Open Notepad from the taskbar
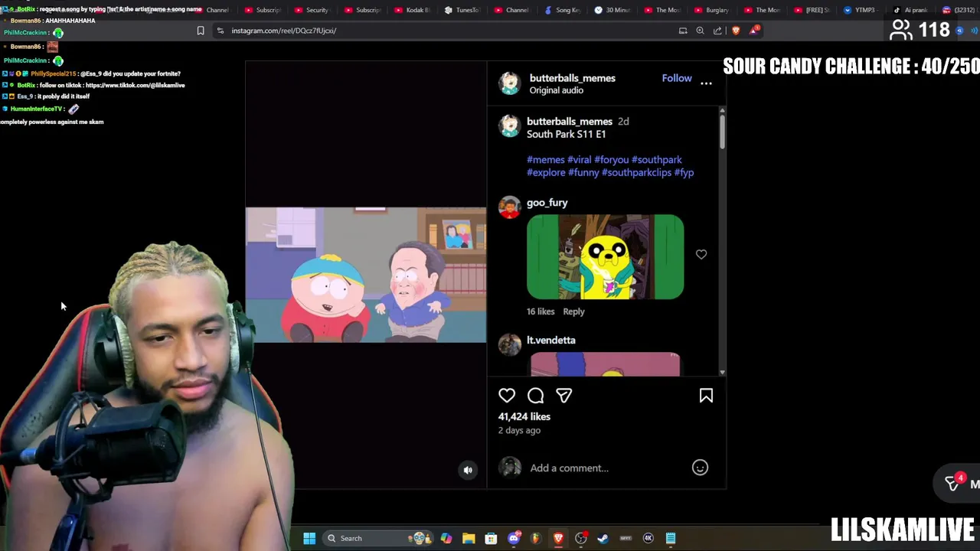 [x=671, y=538]
